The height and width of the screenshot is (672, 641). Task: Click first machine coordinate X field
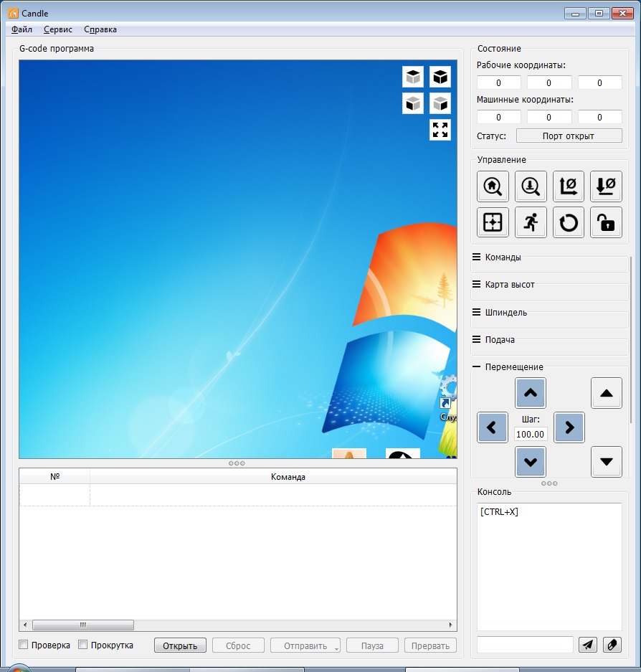[x=499, y=117]
